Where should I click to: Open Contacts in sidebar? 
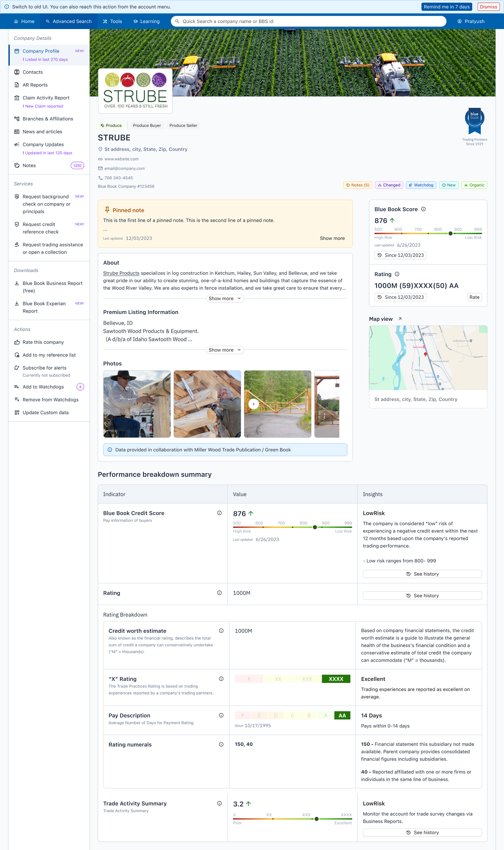49,72
